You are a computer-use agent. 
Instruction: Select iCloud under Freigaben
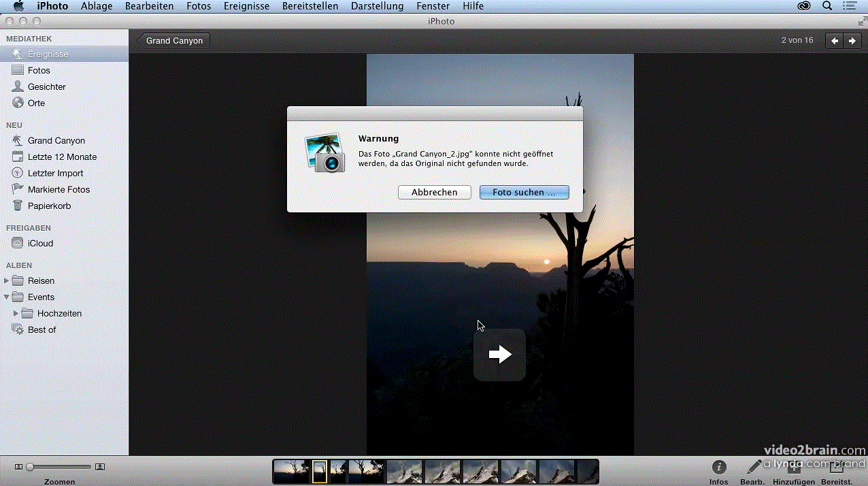(64, 243)
